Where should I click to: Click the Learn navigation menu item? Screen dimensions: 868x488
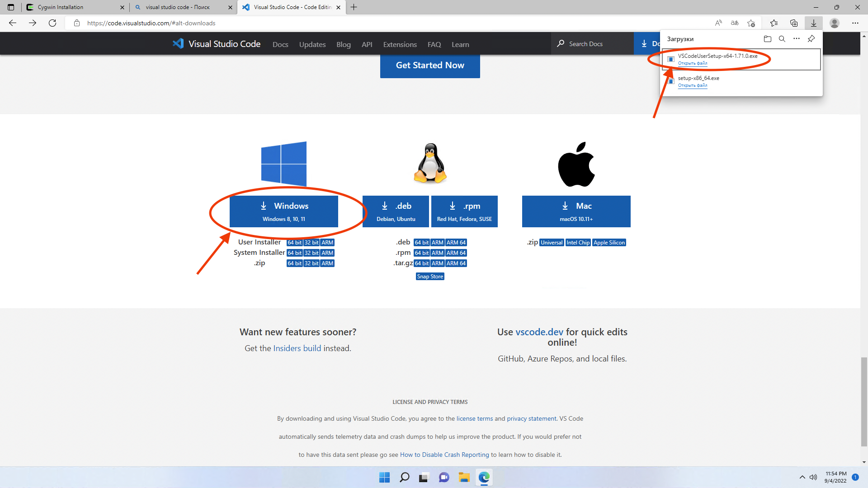pos(460,44)
